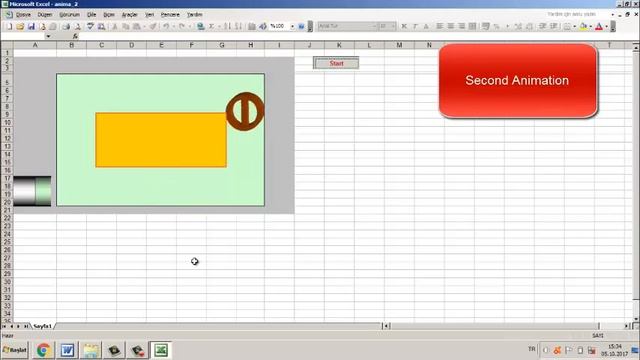
Task: Apply the red Font Color swatch
Action: [x=599, y=27]
